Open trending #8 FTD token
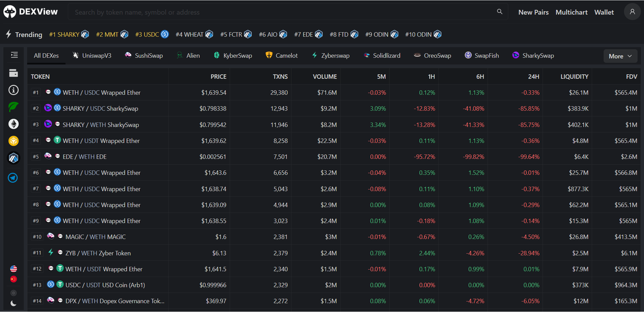The height and width of the screenshot is (312, 644). point(344,34)
